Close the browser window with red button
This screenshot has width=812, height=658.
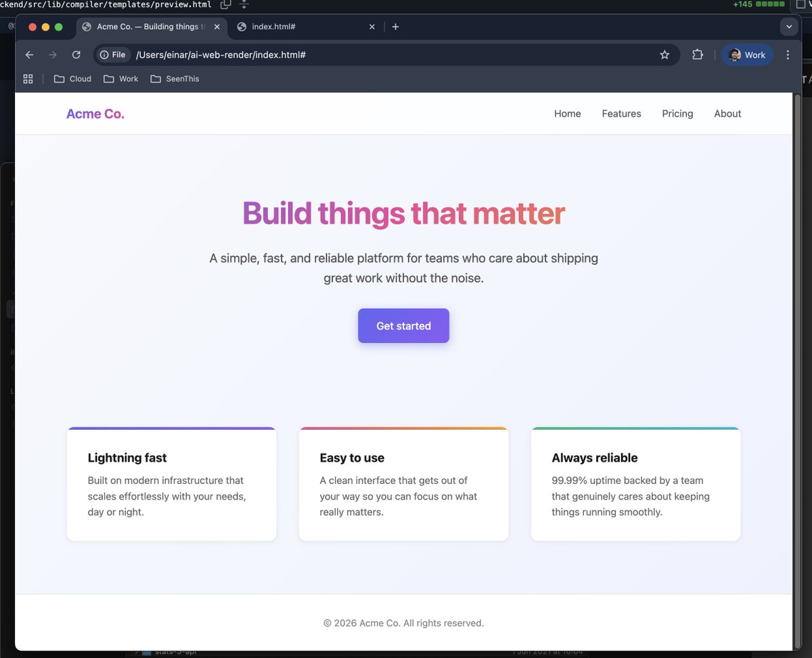click(x=32, y=27)
